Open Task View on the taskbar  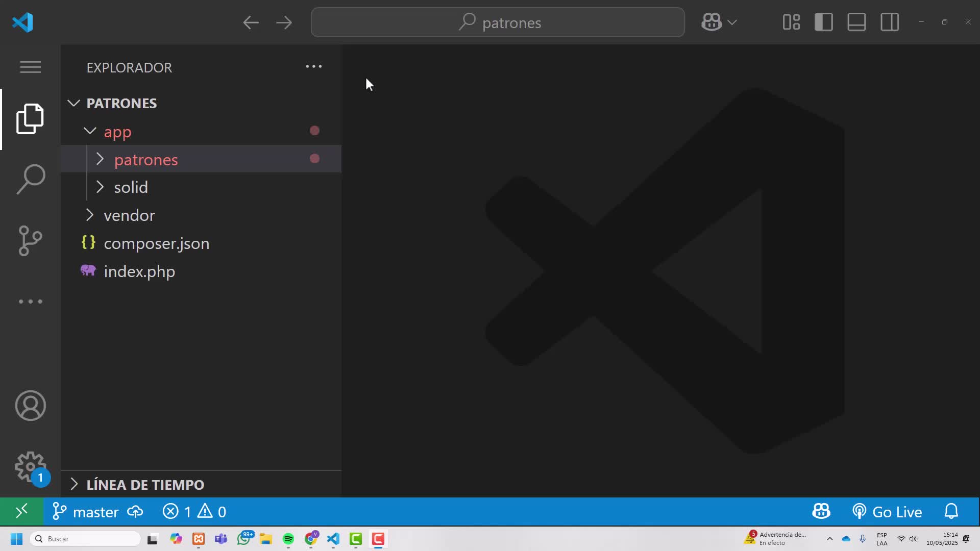[x=153, y=539]
